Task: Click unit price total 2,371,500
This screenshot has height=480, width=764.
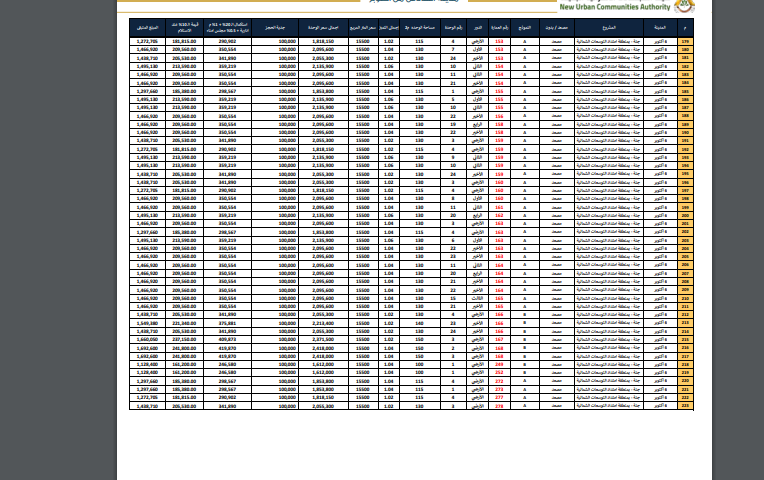Action: point(323,340)
